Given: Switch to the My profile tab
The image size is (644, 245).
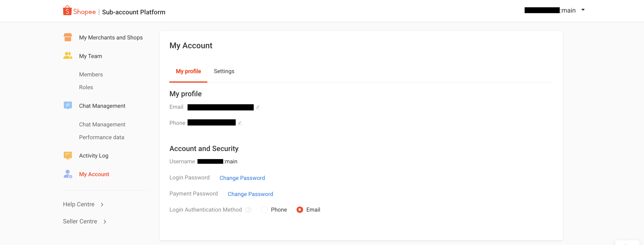Looking at the screenshot, I should click(x=188, y=71).
